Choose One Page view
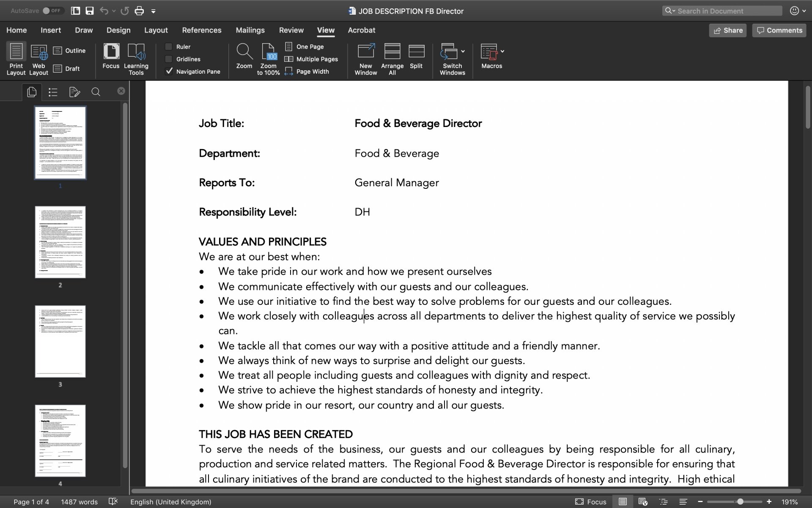812x508 pixels. (304, 47)
